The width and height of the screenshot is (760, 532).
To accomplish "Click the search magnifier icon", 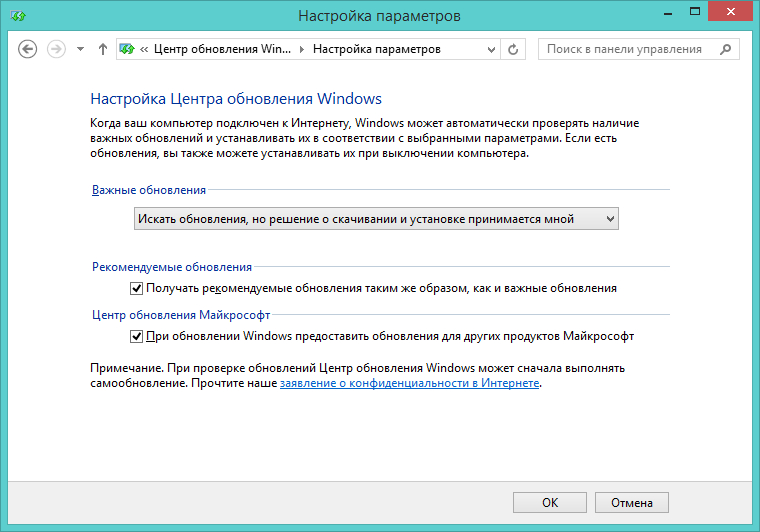I will coord(725,49).
